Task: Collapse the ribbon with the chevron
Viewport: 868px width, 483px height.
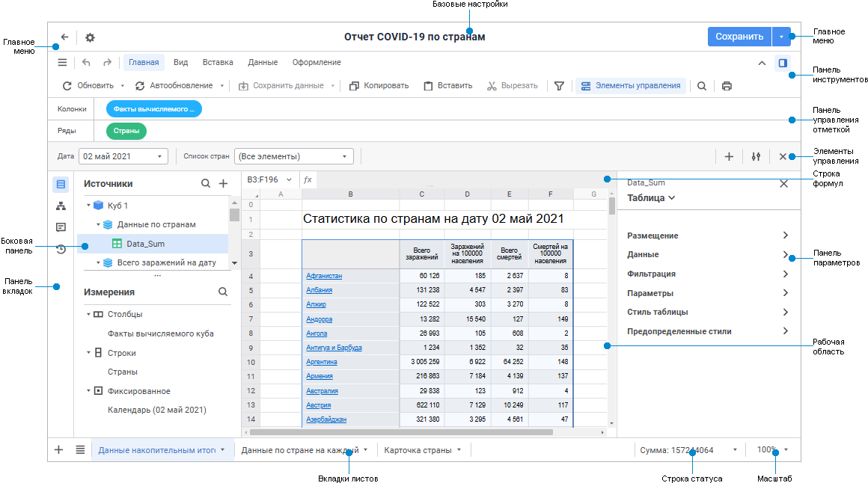Action: (x=762, y=63)
